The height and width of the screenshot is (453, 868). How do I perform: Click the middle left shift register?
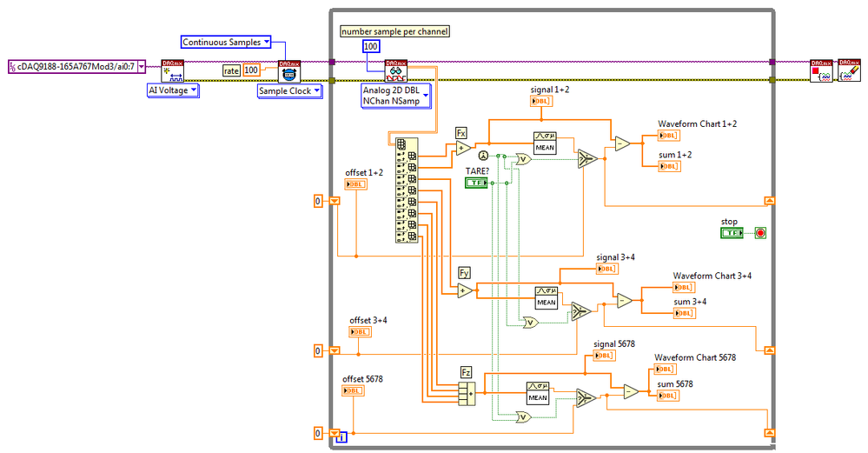pyautogui.click(x=335, y=350)
